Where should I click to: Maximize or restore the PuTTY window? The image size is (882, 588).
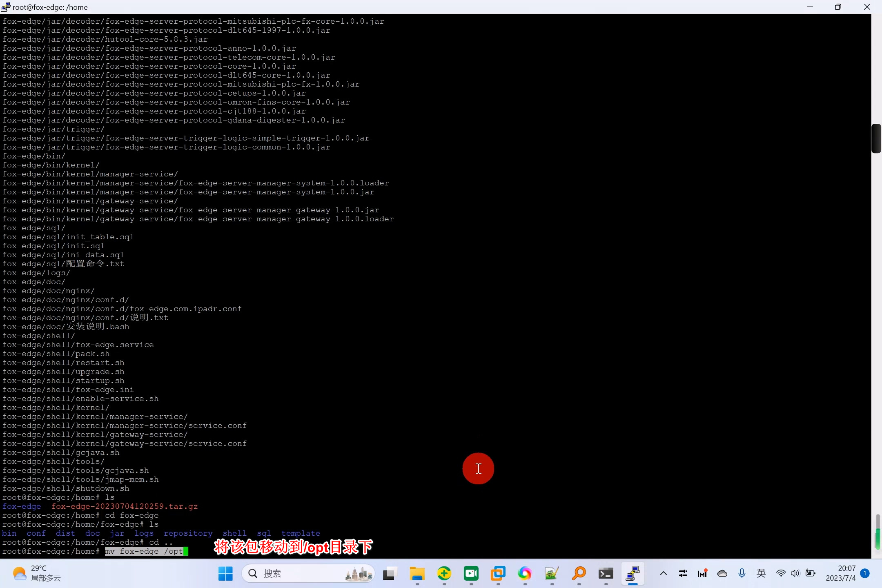click(x=838, y=7)
